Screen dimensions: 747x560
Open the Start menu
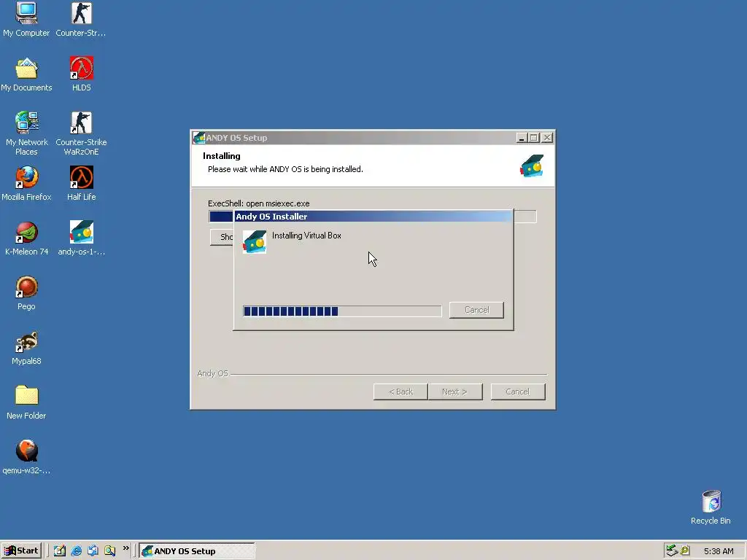point(21,551)
